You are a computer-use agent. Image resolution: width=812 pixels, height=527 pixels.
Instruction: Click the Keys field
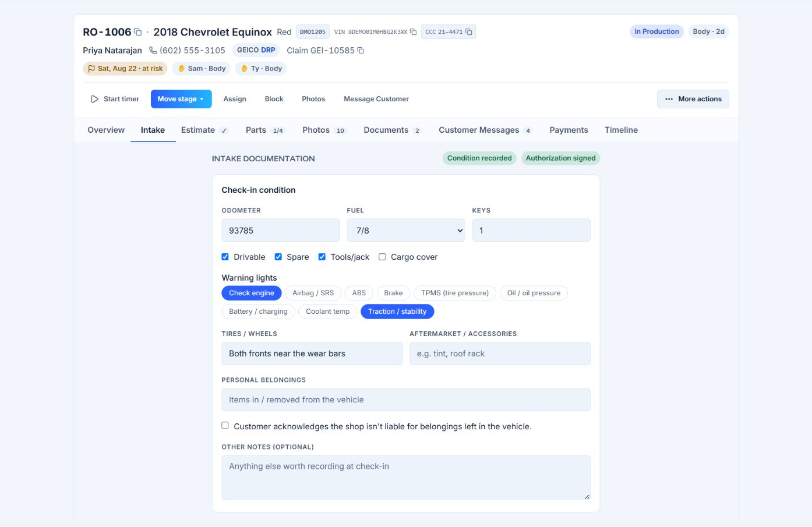click(531, 231)
